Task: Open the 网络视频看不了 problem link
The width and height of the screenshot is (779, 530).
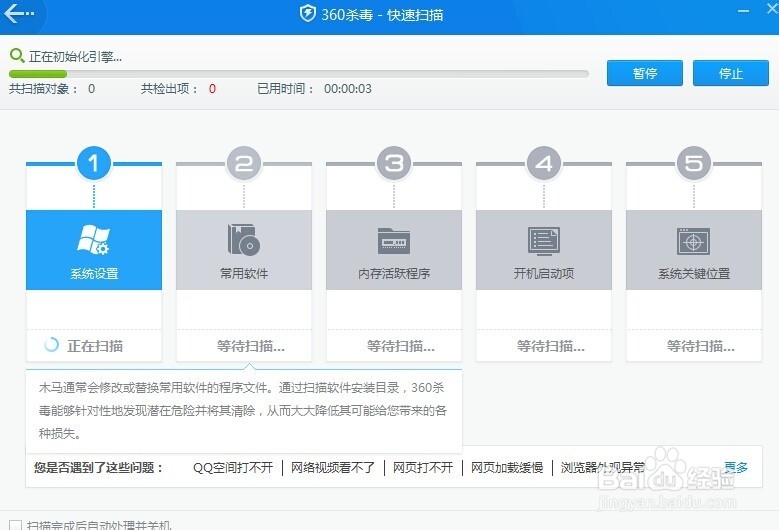Action: click(x=333, y=467)
